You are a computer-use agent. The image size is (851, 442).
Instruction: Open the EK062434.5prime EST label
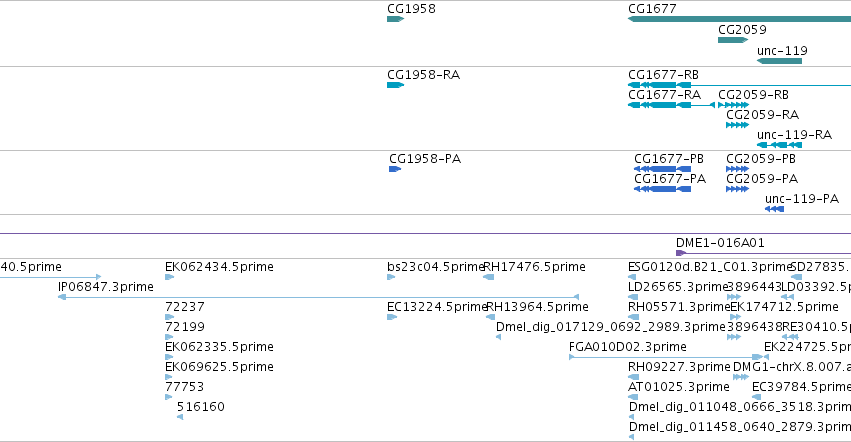click(219, 267)
